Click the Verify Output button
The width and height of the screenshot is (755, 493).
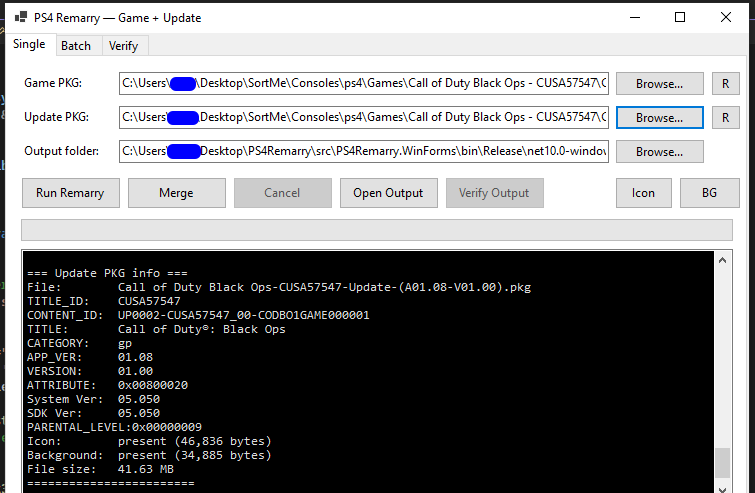(495, 193)
